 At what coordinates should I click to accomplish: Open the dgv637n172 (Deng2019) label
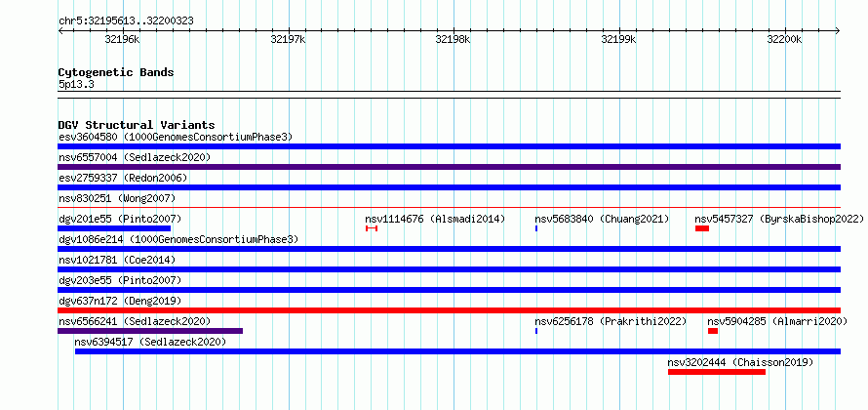tap(120, 301)
